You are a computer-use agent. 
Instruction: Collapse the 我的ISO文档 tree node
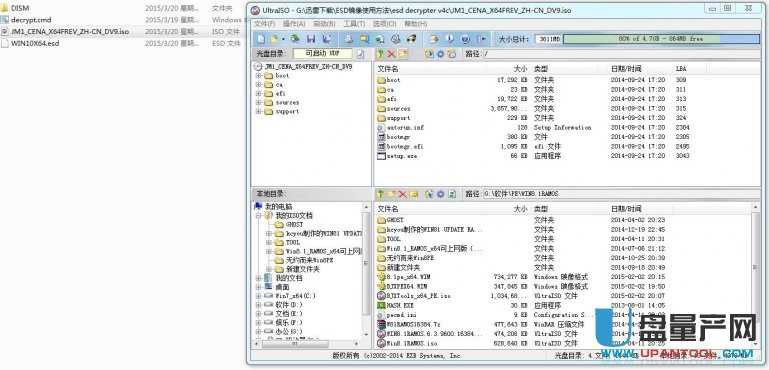click(258, 215)
